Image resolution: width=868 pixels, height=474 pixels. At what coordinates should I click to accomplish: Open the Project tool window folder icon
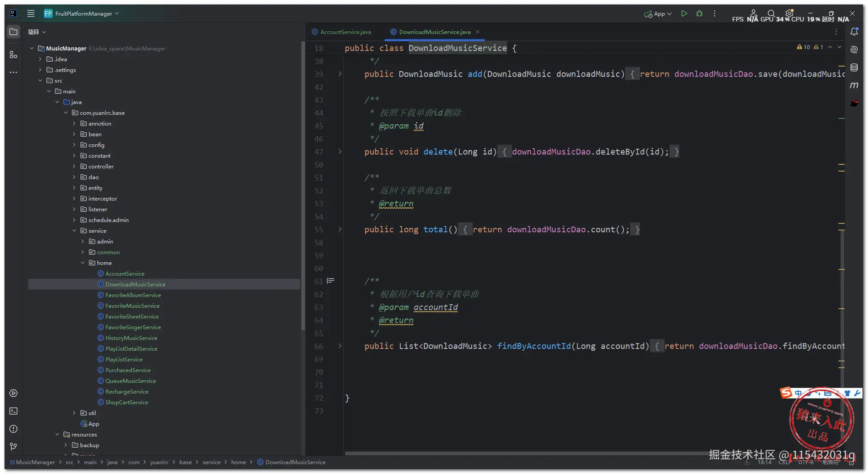pyautogui.click(x=13, y=32)
